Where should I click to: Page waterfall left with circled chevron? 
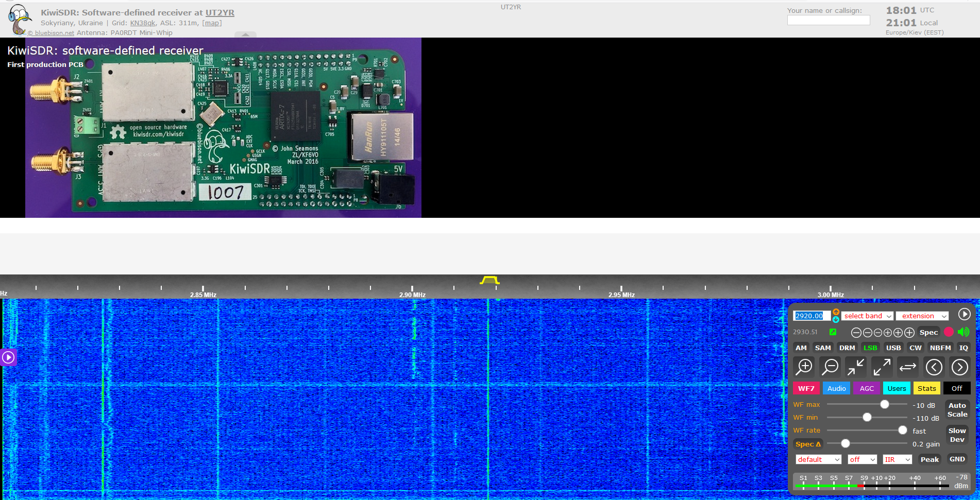coord(934,367)
